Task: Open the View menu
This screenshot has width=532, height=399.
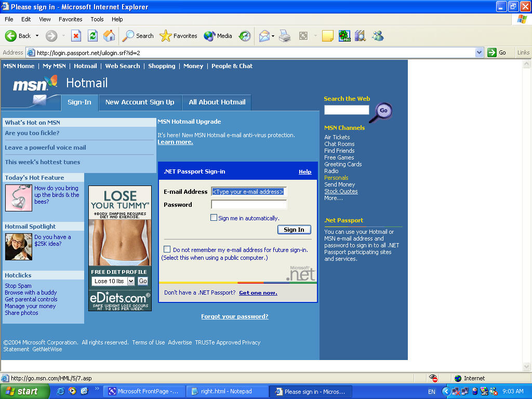Action: (45, 19)
